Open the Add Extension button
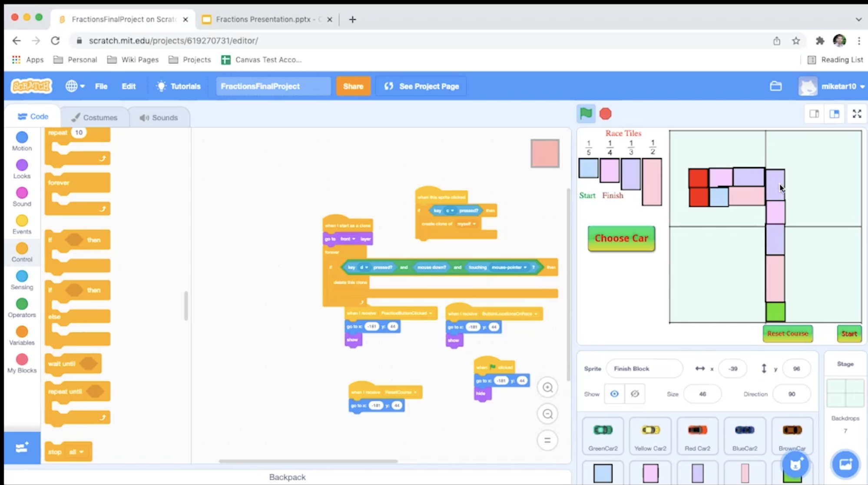This screenshot has height=485, width=868. 22,448
